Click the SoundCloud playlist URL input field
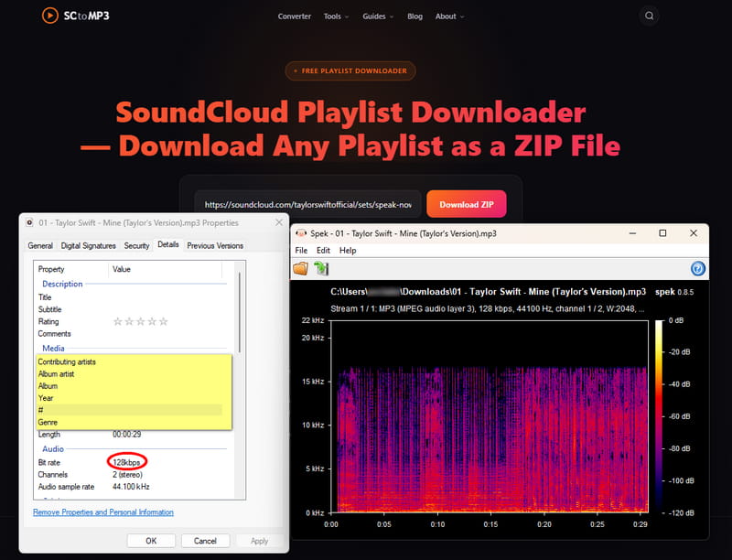Viewport: 732px width, 560px height. point(308,204)
